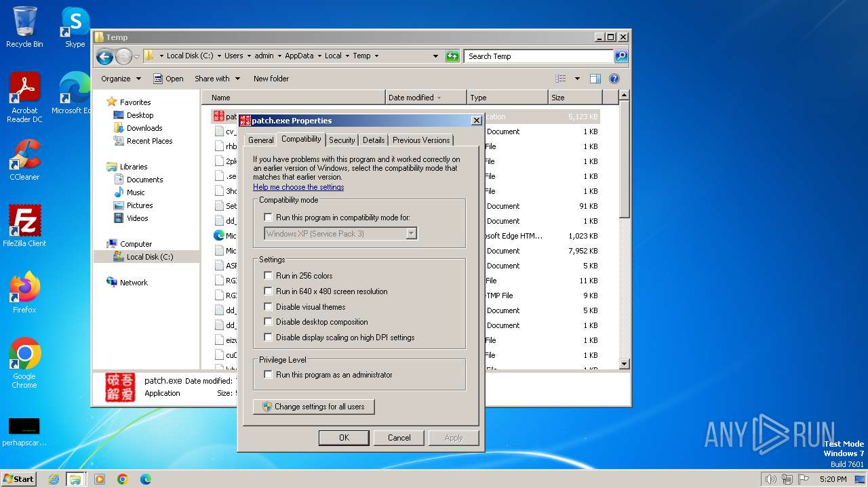Toggle the preview pane icon
This screenshot has height=488, width=868.
click(595, 79)
